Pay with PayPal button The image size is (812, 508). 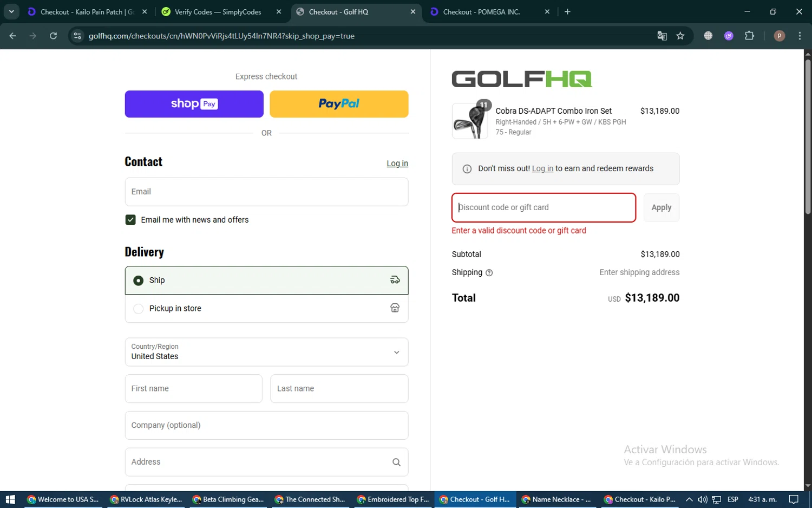pyautogui.click(x=339, y=104)
